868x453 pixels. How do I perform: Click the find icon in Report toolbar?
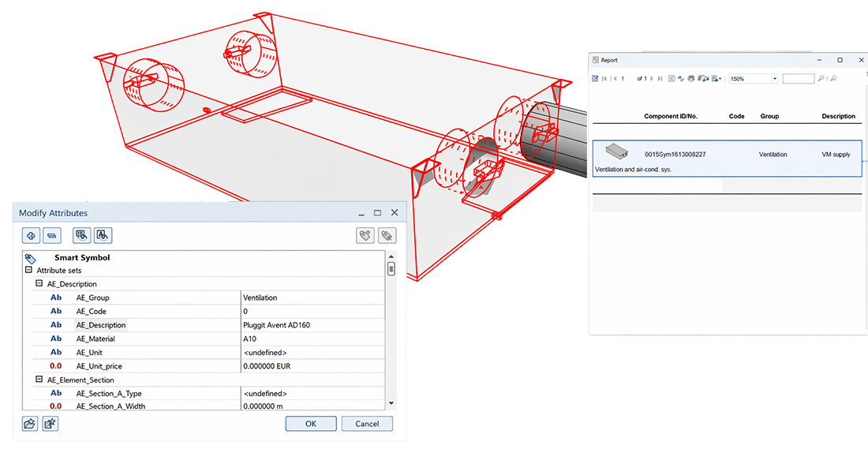pos(821,79)
